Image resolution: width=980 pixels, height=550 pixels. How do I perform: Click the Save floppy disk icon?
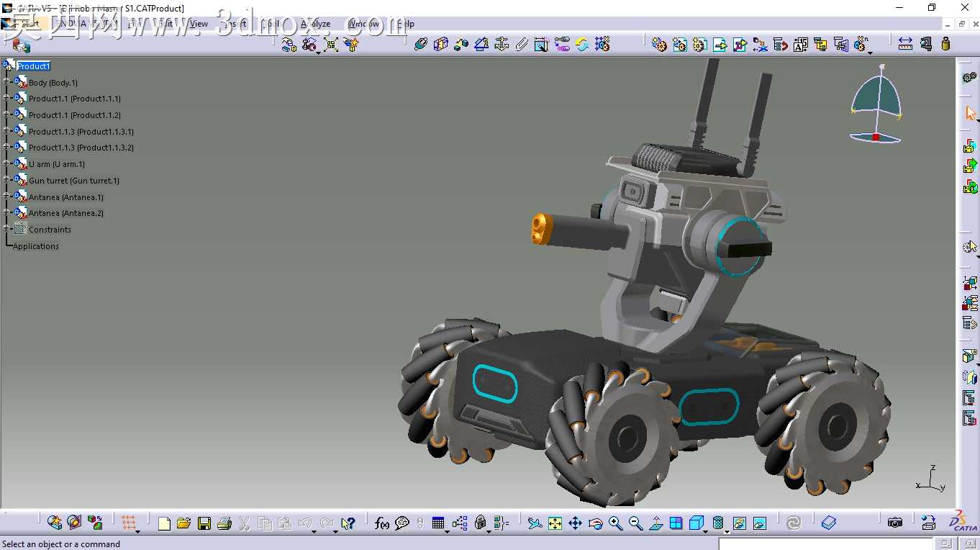click(x=204, y=523)
